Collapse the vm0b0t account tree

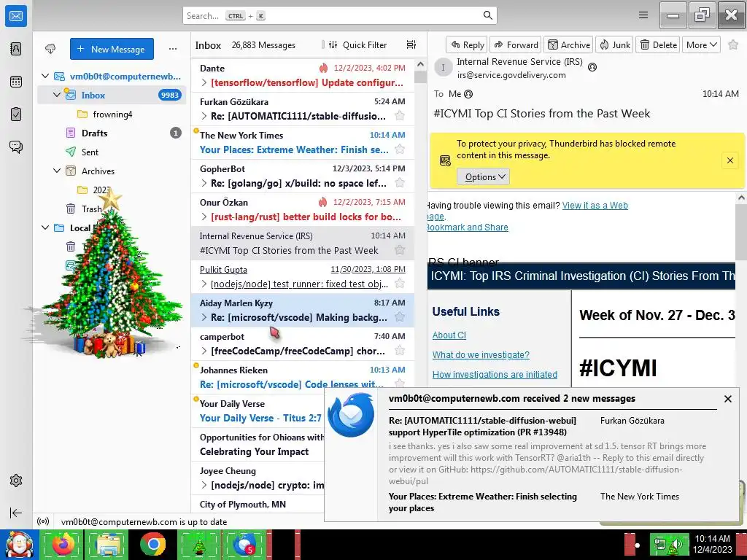coord(45,76)
